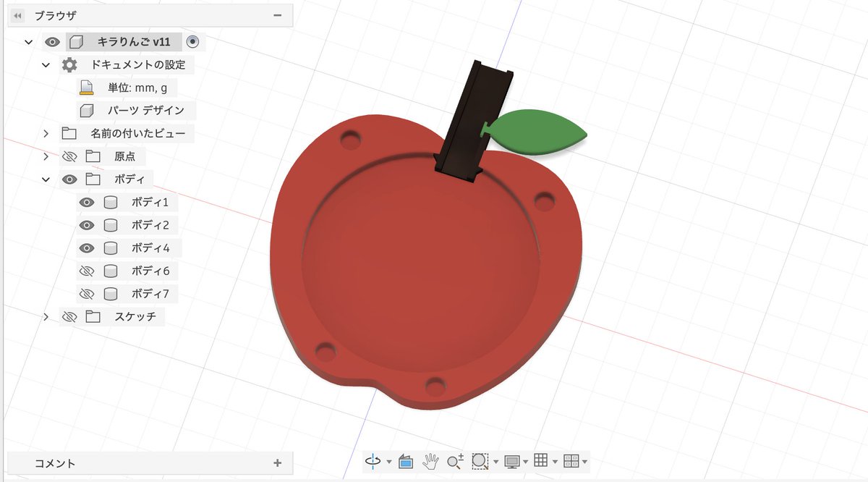Click the cylinder icon of ボディ1
The image size is (868, 482).
(x=111, y=203)
